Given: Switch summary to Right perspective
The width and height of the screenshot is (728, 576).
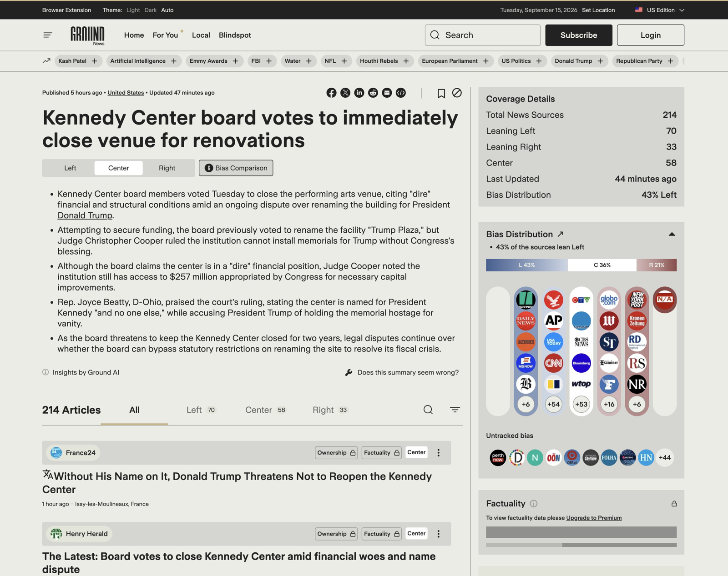Looking at the screenshot, I should coord(167,168).
